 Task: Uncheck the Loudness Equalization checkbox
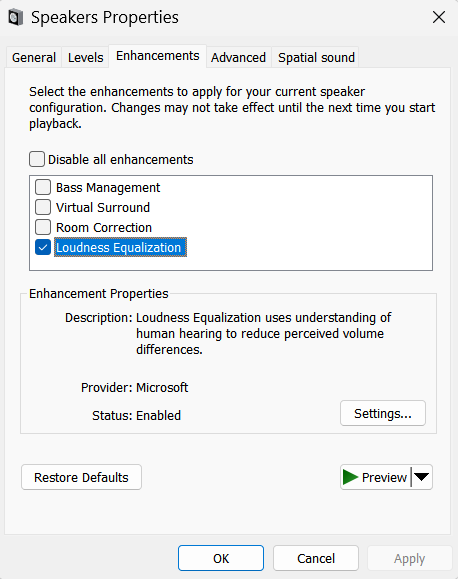43,247
